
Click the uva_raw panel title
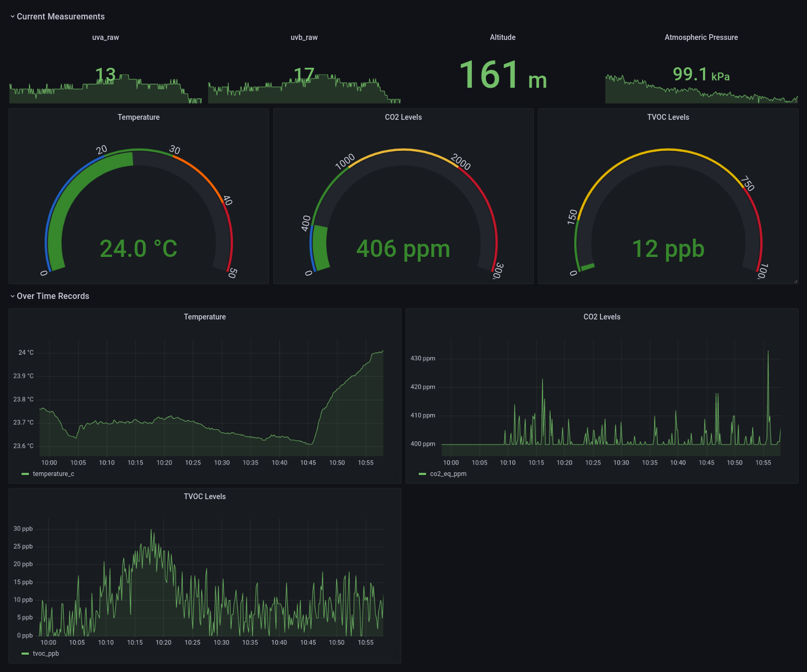click(106, 37)
